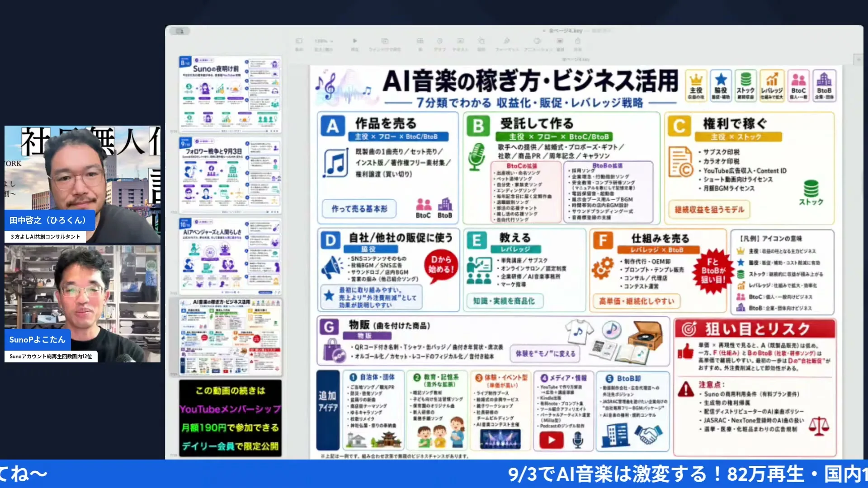The width and height of the screenshot is (868, 488).
Task: Insert a chart using the Chart icon
Action: (439, 41)
